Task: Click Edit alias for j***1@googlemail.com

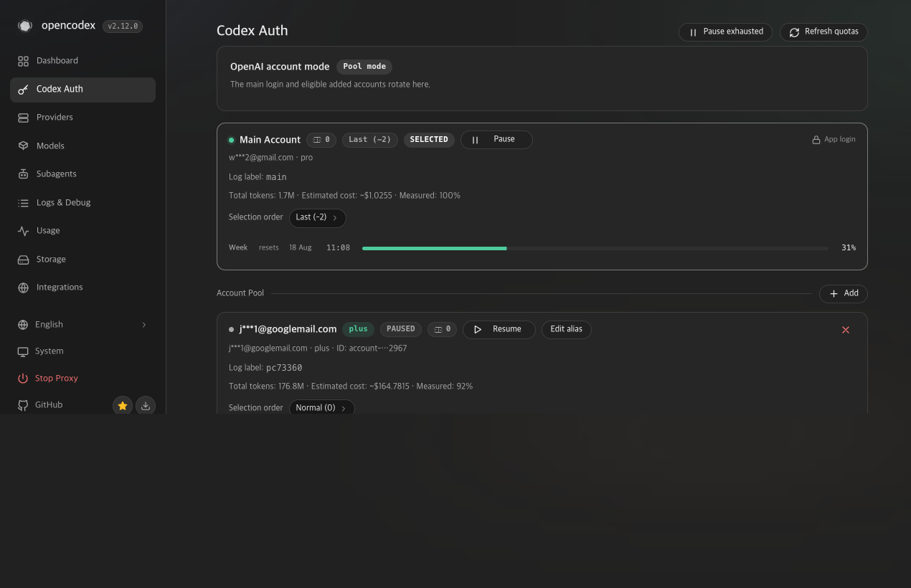Action: (x=566, y=329)
